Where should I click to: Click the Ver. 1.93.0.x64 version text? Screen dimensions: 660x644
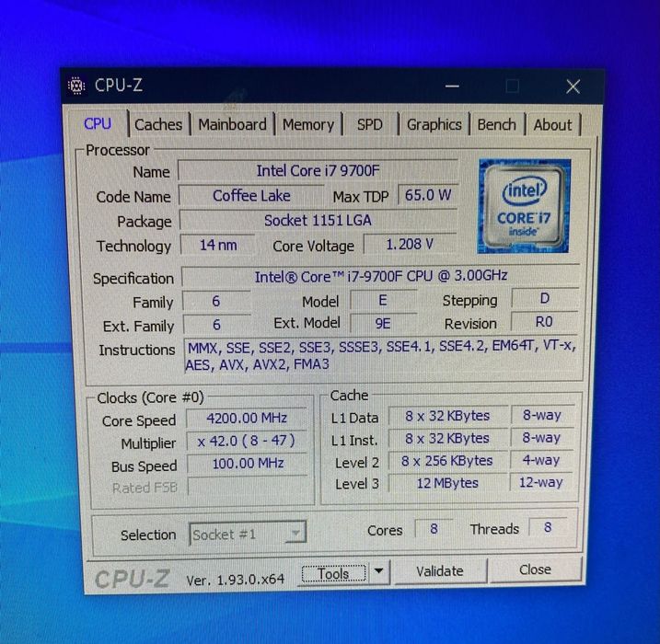click(x=236, y=580)
